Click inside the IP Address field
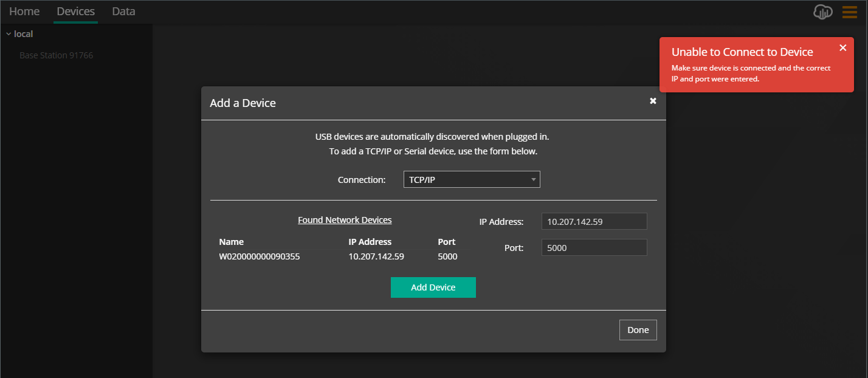Image resolution: width=868 pixels, height=378 pixels. click(x=594, y=221)
